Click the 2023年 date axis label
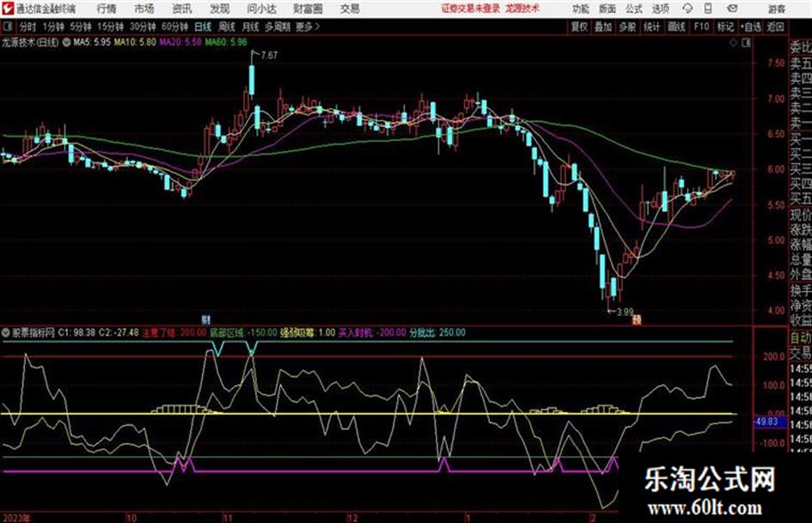Viewport: 812px width, 523px height. pos(16,518)
